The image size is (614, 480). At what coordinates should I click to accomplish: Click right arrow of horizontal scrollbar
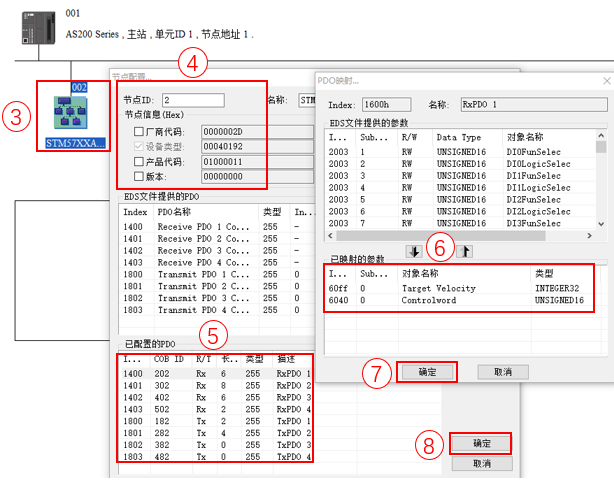(589, 236)
